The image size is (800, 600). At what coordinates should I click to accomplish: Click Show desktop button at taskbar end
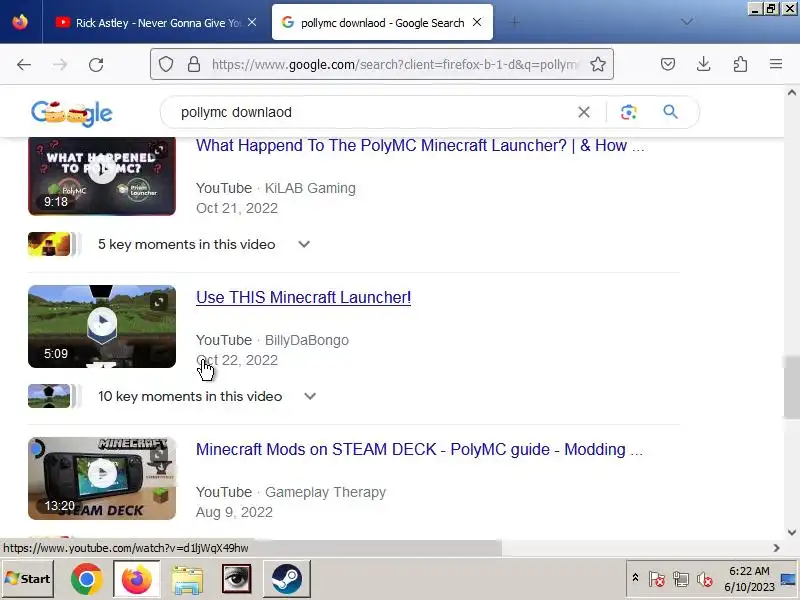point(789,579)
